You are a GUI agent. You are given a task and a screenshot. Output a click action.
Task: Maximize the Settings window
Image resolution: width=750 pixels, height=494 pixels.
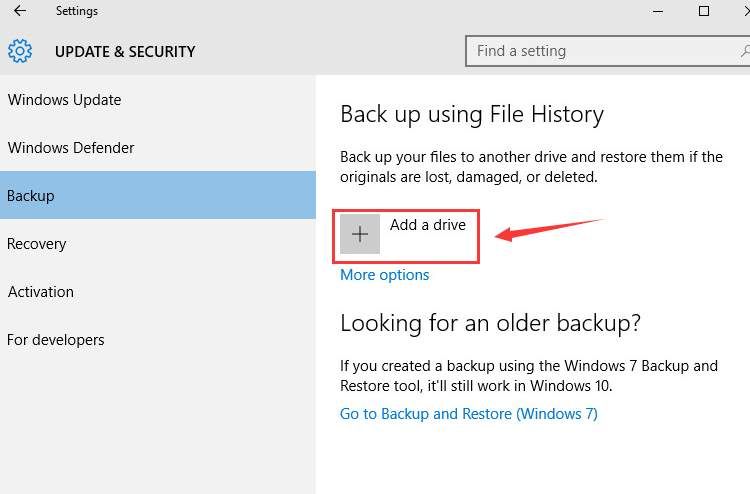[704, 12]
